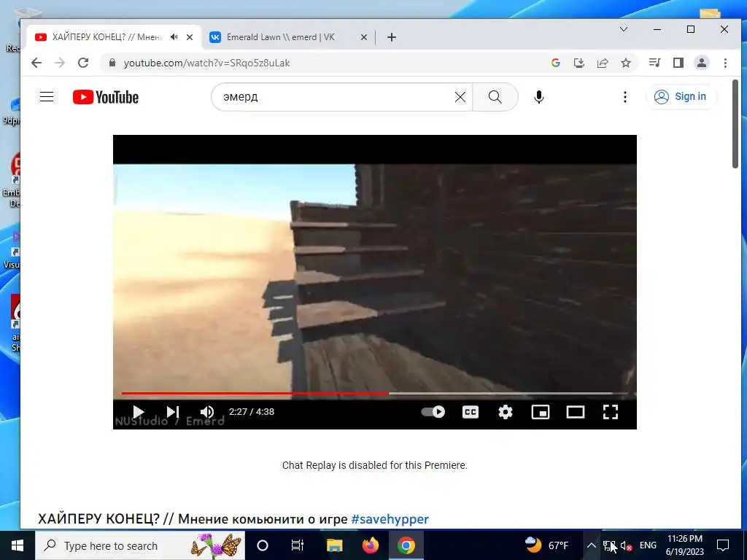Mute the YouTube tab via speaker icon
This screenshot has height=560, width=747.
174,37
